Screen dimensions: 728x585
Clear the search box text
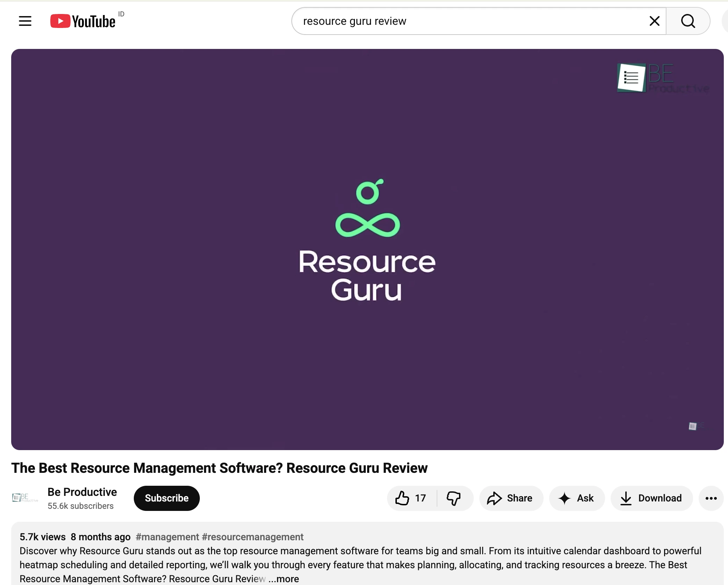[654, 21]
